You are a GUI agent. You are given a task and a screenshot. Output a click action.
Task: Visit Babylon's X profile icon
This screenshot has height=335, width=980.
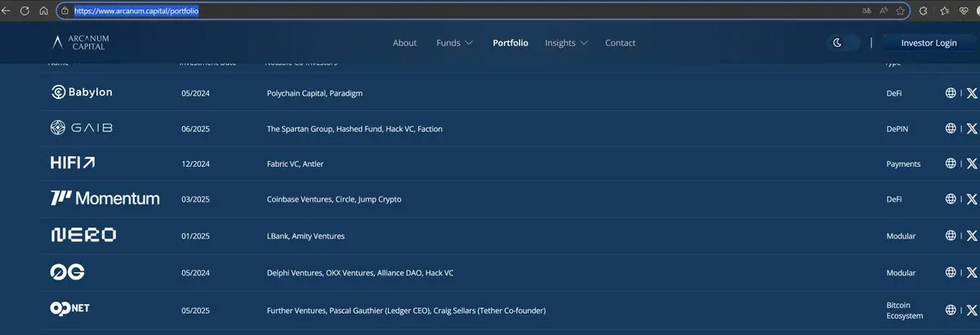point(972,93)
